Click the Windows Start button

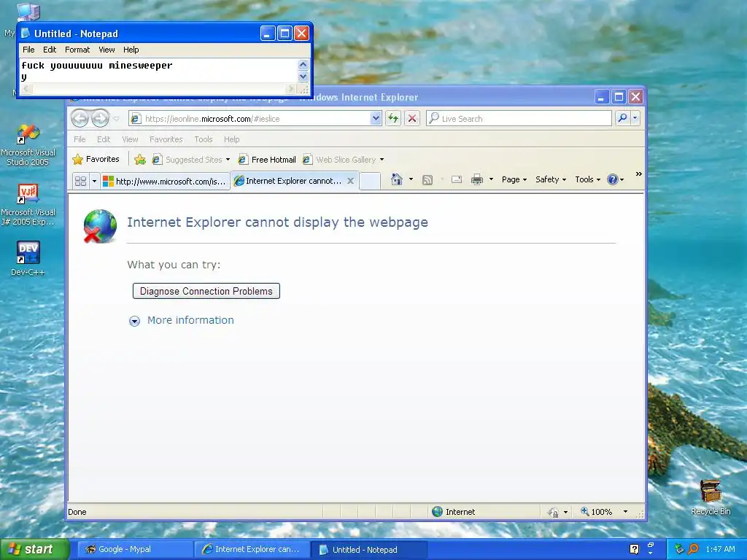34,549
